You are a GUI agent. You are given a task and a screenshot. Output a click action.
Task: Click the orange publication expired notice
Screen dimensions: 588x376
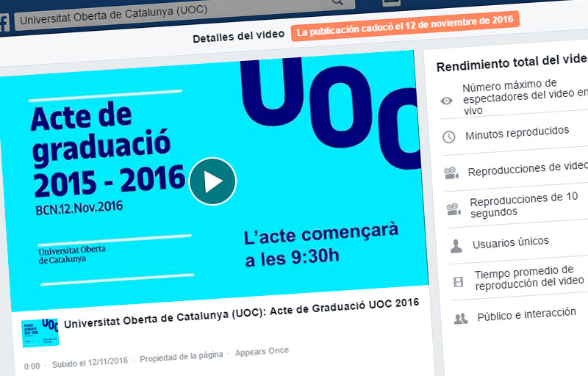[405, 26]
